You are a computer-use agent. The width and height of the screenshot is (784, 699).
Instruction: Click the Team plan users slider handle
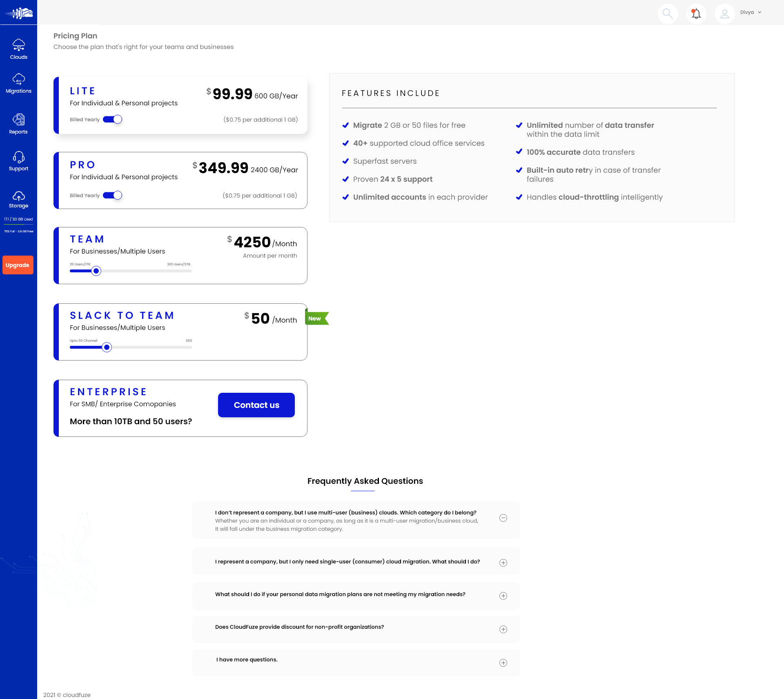pyautogui.click(x=96, y=271)
